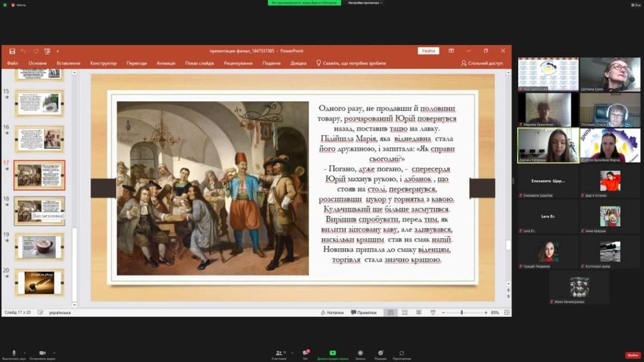The image size is (644, 362).
Task: Toggle the Примітки comments pane
Action: click(x=364, y=313)
